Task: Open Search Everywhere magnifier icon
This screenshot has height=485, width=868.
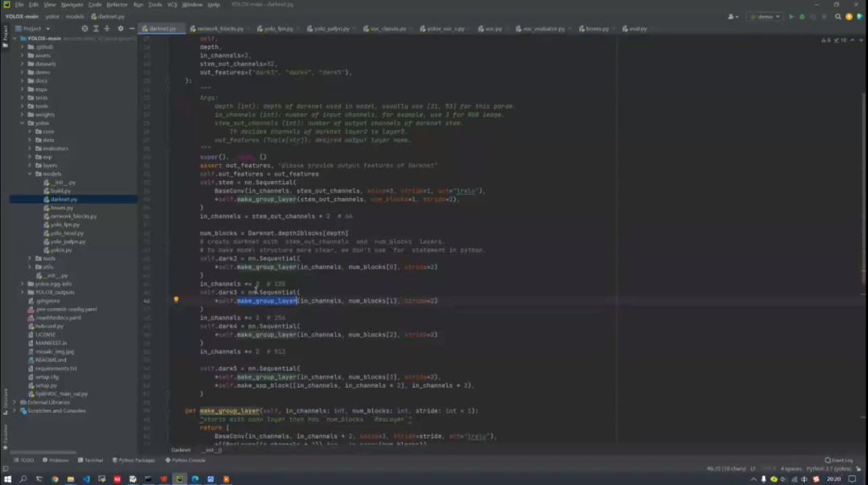Action: point(837,16)
